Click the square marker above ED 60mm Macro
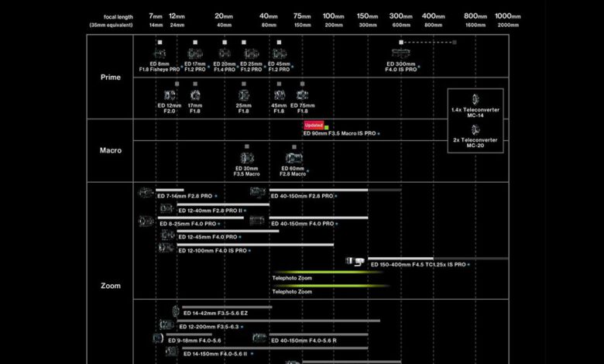 [x=294, y=146]
